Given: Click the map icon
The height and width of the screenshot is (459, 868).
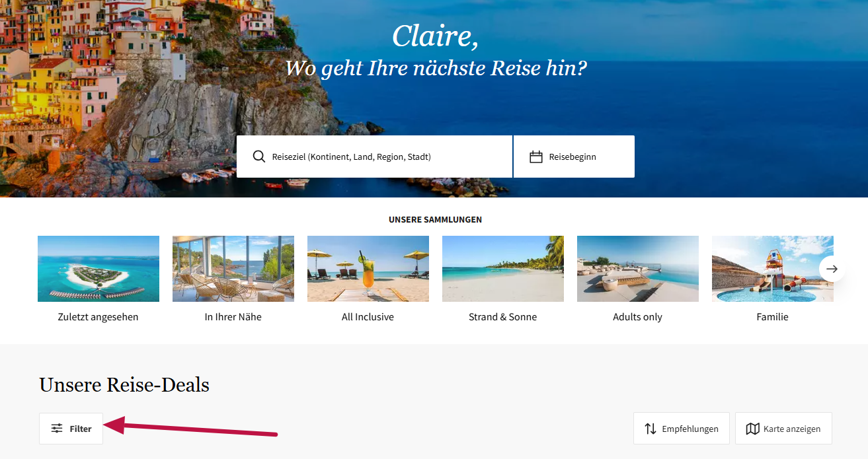Looking at the screenshot, I should [x=752, y=429].
